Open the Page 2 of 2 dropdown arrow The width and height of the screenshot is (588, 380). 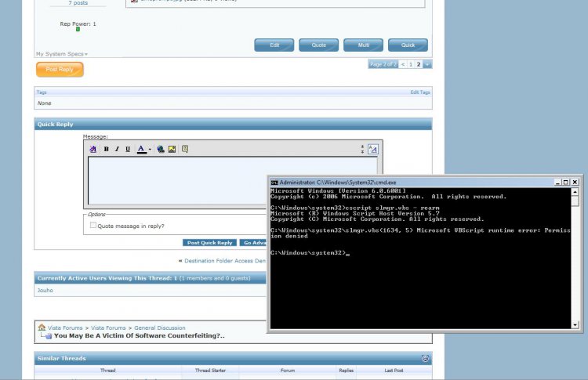[427, 64]
